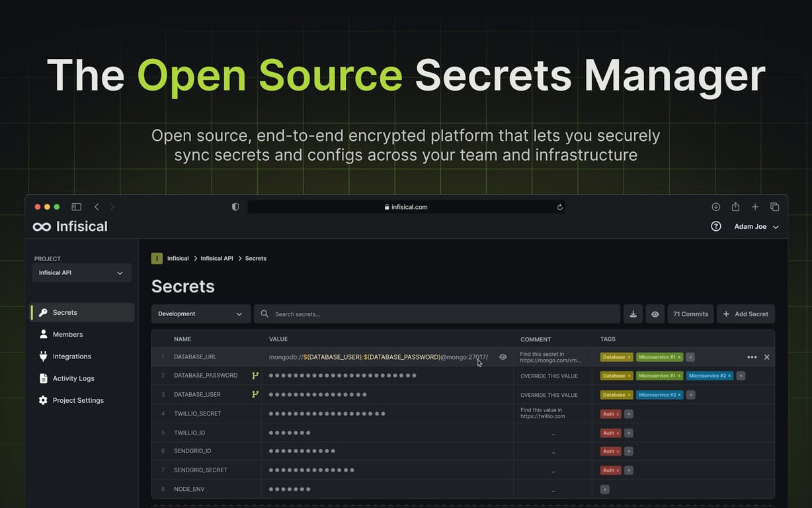The width and height of the screenshot is (812, 508).
Task: Click the download secrets icon button
Action: pos(633,314)
